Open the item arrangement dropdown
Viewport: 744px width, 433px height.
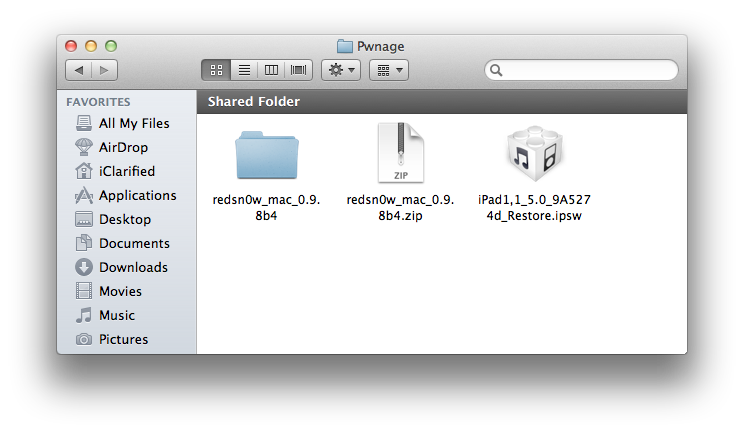tap(388, 70)
